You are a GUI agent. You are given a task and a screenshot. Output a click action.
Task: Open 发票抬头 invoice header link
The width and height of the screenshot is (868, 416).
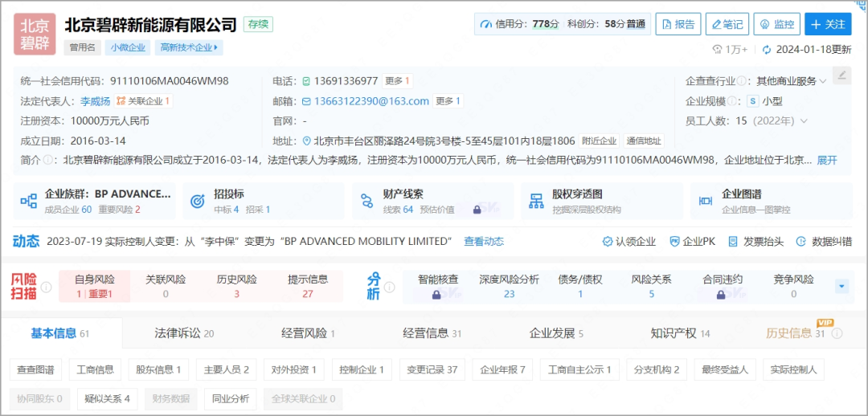755,242
